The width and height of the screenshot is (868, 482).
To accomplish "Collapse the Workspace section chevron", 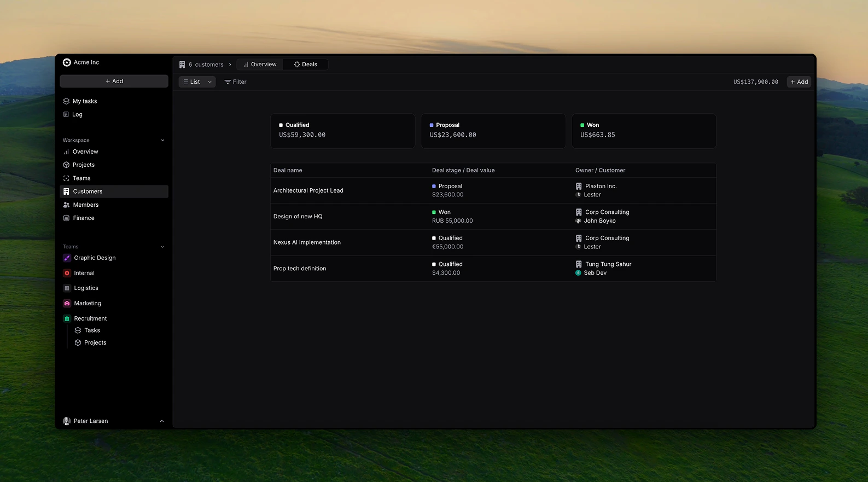I will pos(162,141).
